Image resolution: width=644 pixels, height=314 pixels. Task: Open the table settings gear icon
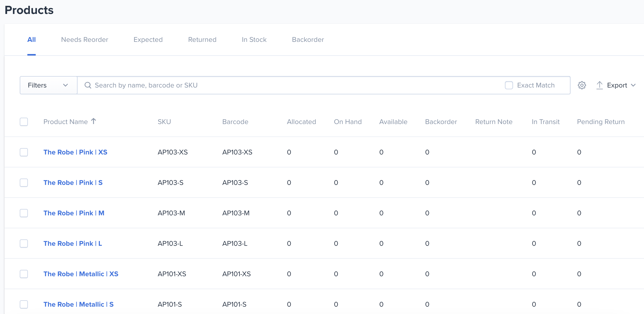[582, 85]
